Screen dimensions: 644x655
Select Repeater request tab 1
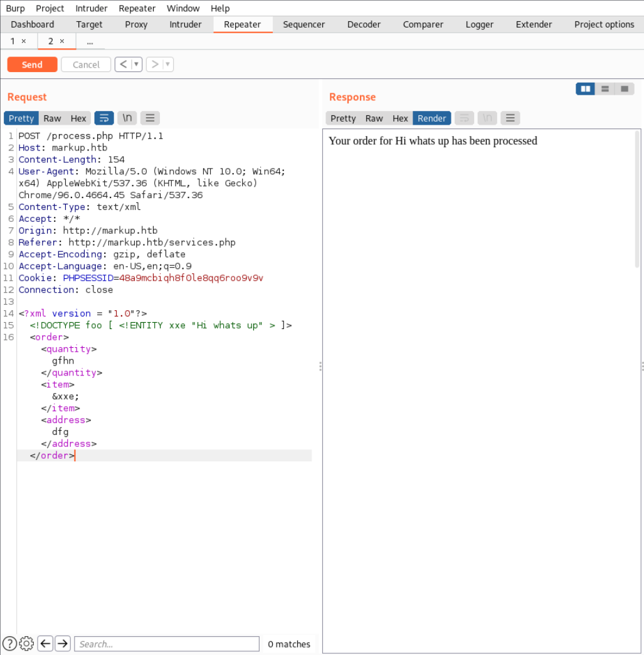point(13,41)
